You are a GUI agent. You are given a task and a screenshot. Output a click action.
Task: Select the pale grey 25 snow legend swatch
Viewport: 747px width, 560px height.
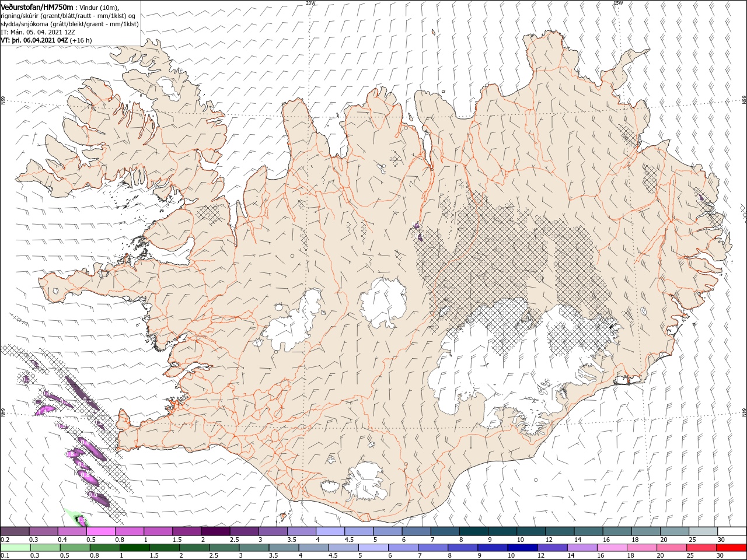coord(703,531)
